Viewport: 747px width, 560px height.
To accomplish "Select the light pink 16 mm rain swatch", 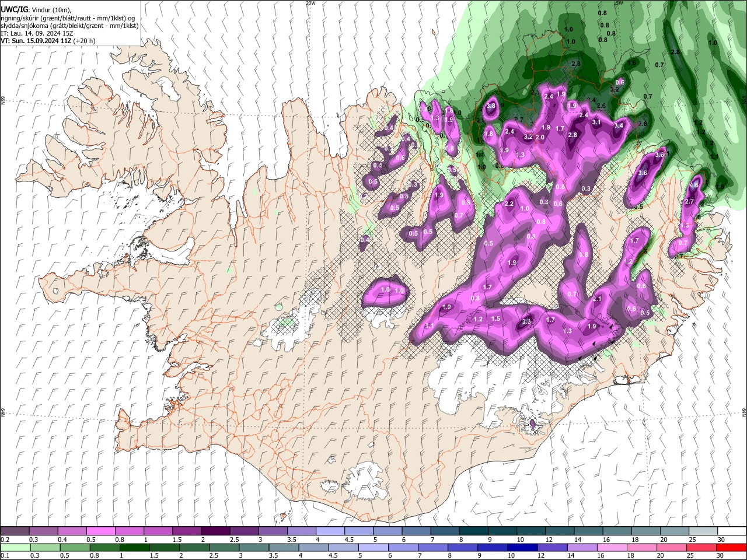I will [x=612, y=547].
